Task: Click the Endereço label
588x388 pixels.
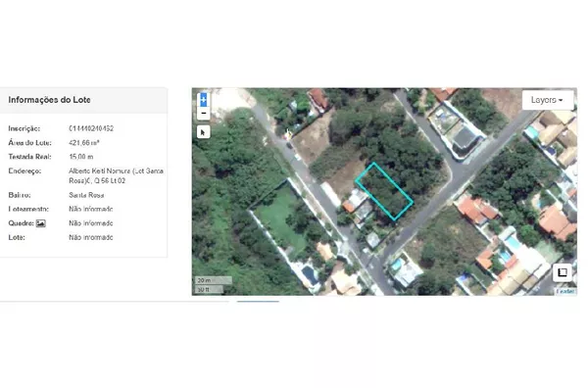Action: pos(24,170)
